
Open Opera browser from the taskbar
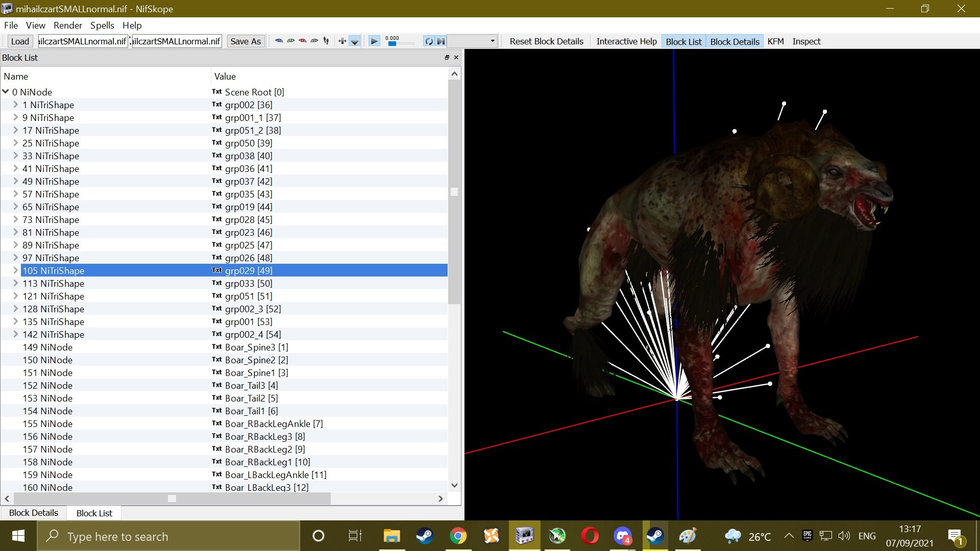tap(590, 536)
